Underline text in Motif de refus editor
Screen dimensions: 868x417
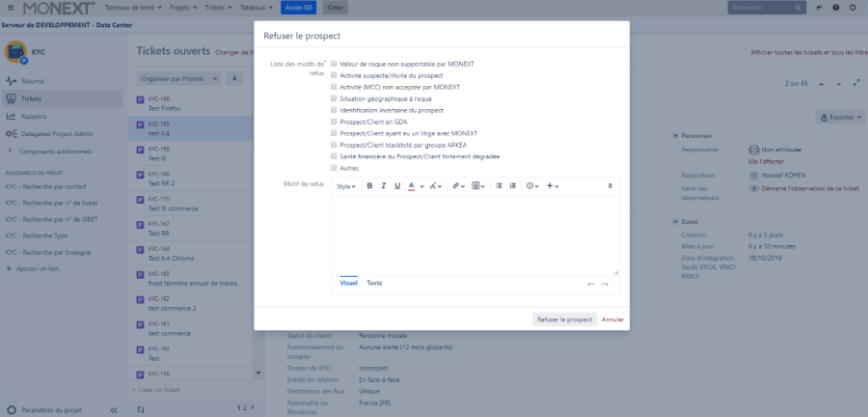pyautogui.click(x=397, y=185)
